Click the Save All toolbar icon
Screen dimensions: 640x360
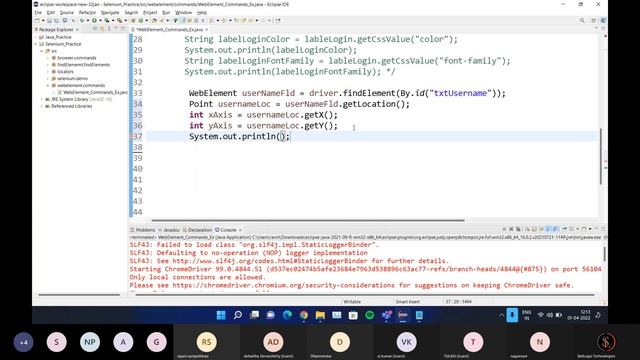coord(56,20)
